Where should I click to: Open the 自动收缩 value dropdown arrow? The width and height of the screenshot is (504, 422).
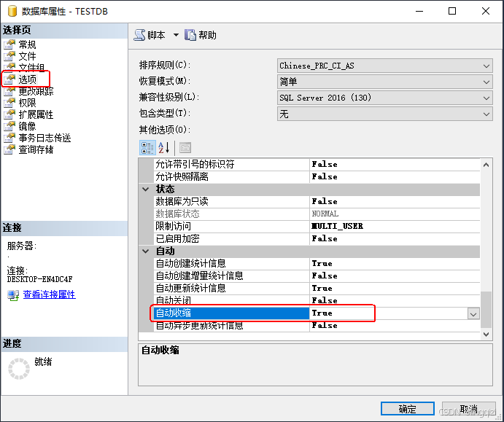click(473, 314)
